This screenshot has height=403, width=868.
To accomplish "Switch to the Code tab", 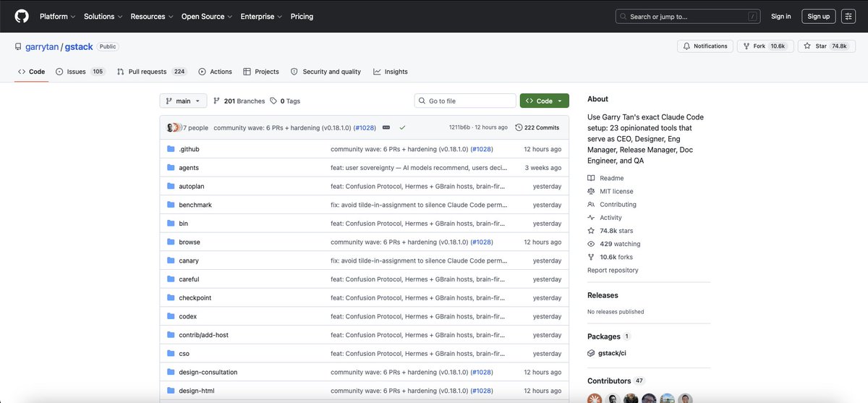I will (31, 72).
